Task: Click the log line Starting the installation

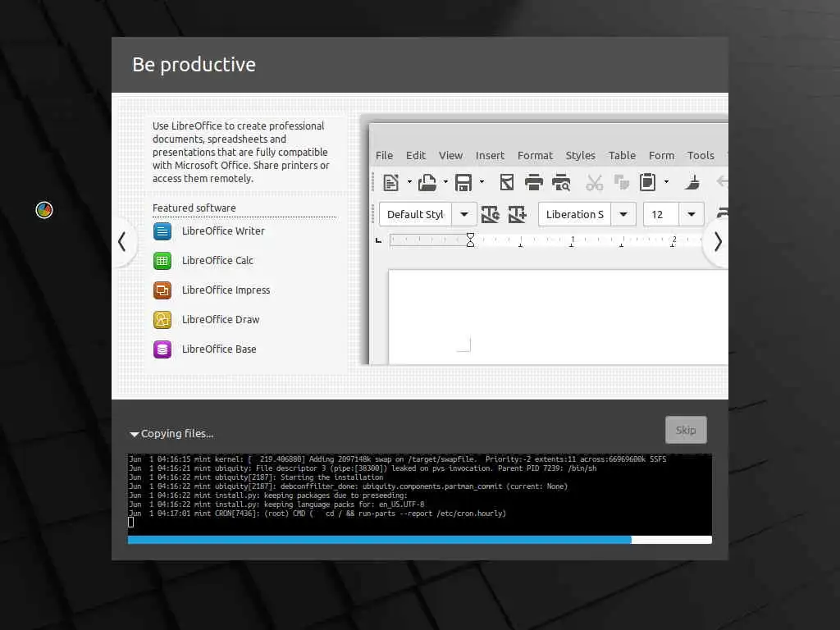Action: [256, 477]
